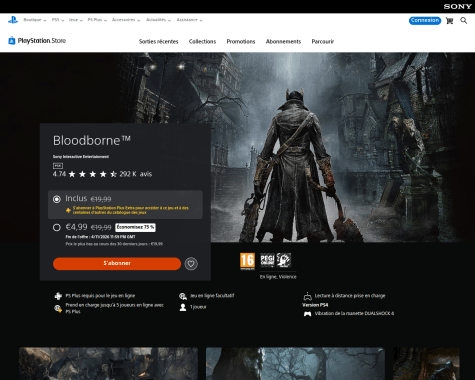475x380 pixels.
Task: Add Bloodborne to wishlist with heart icon
Action: coord(191,264)
